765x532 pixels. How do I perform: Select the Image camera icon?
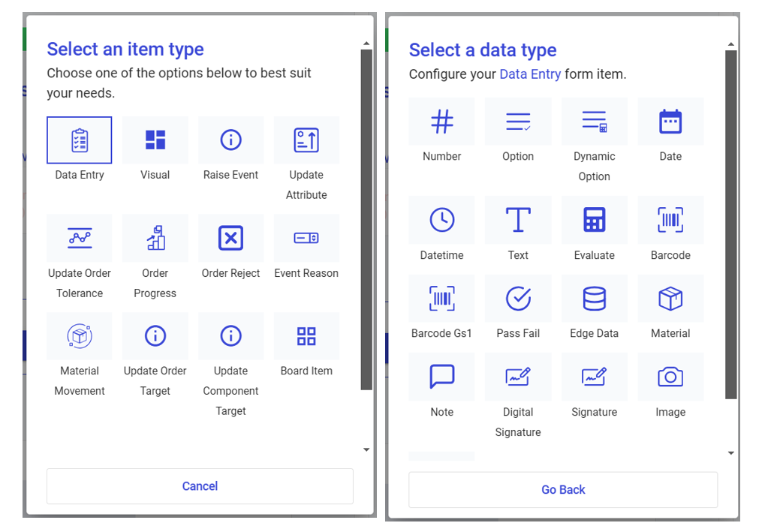(670, 377)
